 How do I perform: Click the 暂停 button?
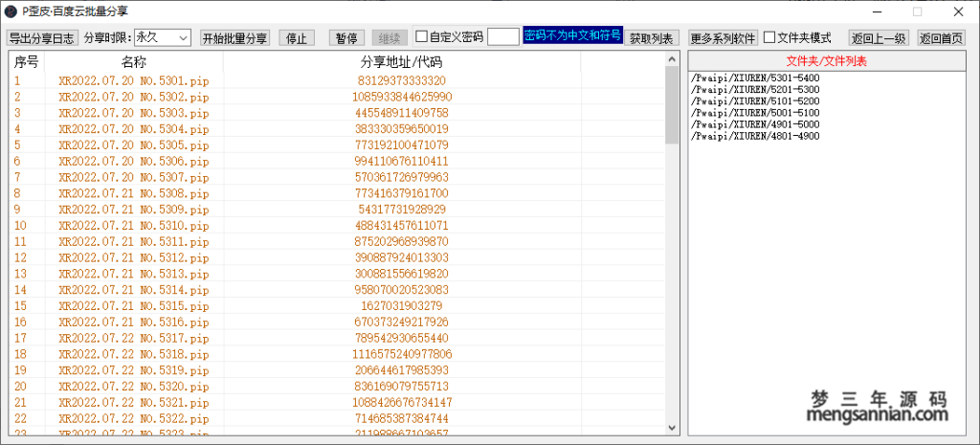pyautogui.click(x=346, y=37)
